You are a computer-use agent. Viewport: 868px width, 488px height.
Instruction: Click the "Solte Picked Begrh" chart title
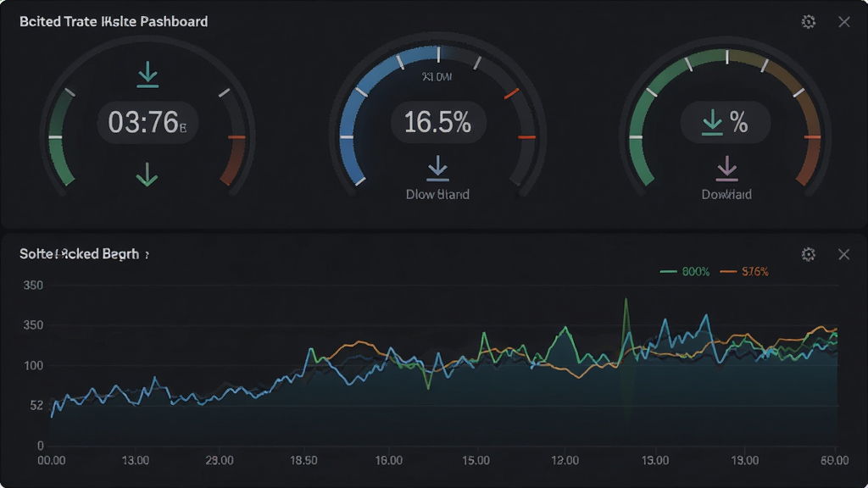(x=79, y=254)
